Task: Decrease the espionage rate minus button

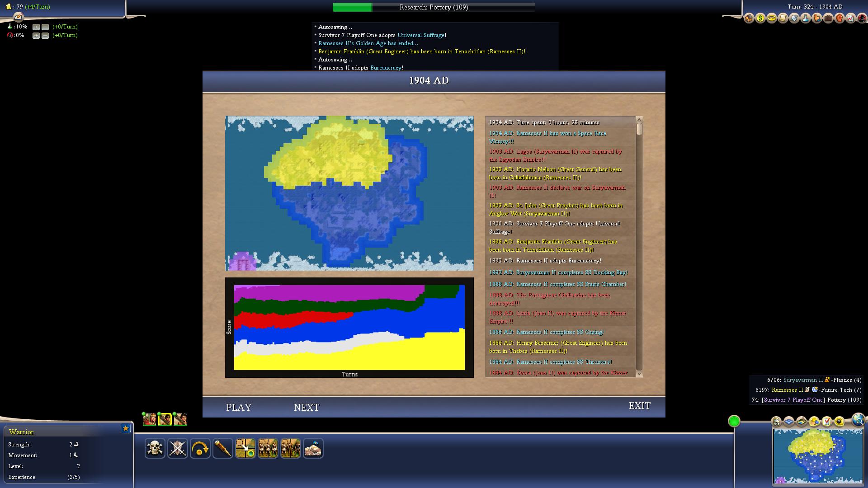Action: point(45,36)
